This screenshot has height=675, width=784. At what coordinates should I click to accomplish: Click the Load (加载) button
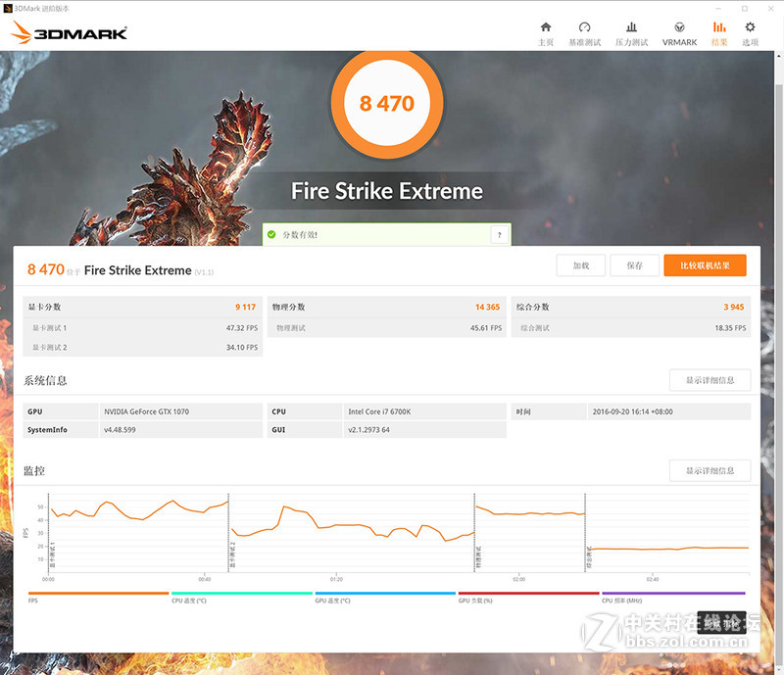click(x=580, y=265)
